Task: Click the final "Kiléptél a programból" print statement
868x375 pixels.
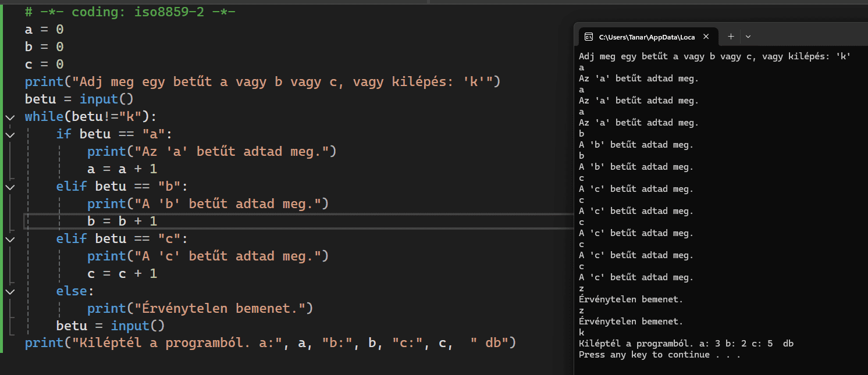Action: tap(270, 343)
